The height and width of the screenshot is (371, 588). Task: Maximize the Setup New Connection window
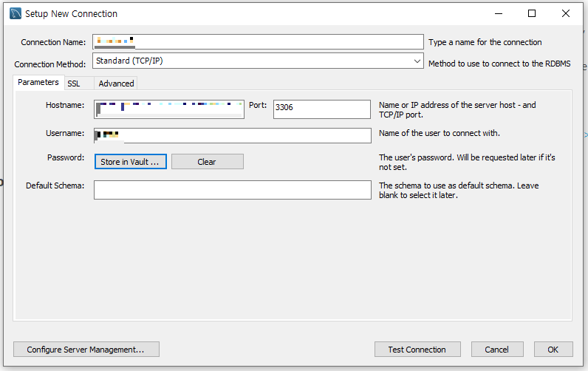click(x=532, y=14)
